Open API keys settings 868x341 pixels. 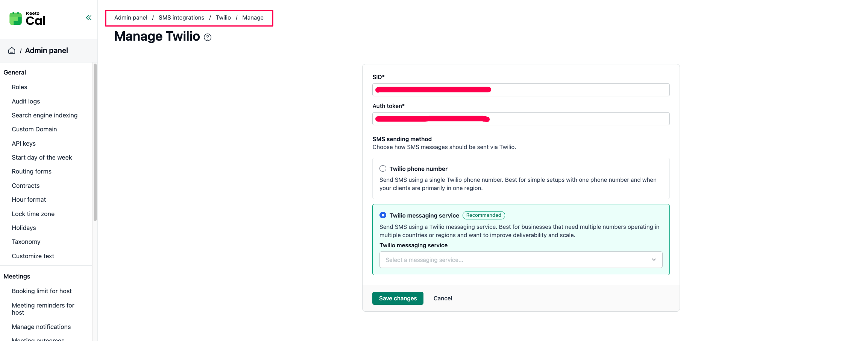pos(24,143)
